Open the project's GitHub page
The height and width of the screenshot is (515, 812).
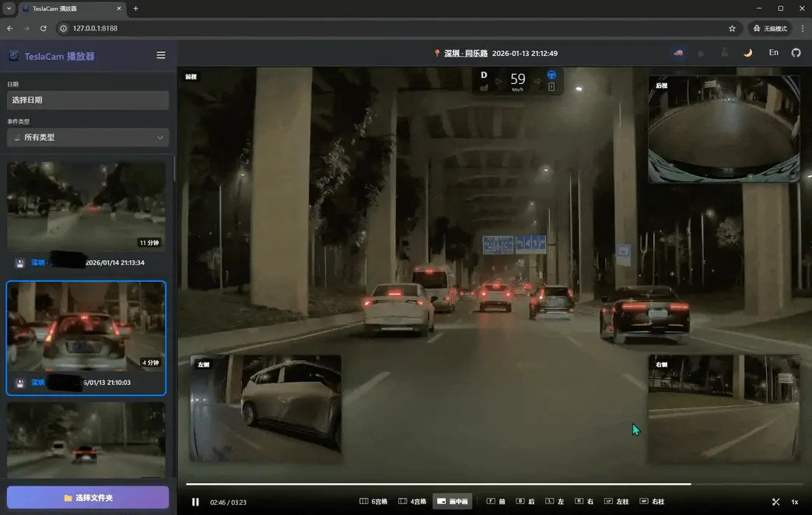pyautogui.click(x=795, y=52)
